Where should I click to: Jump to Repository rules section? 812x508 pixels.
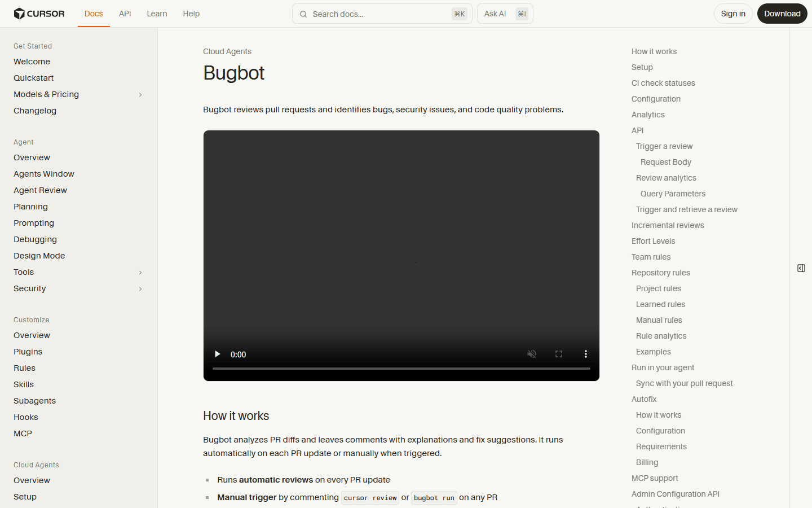[661, 273]
